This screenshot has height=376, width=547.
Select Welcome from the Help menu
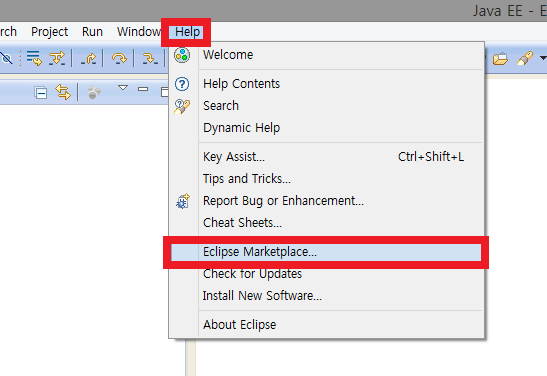(327, 55)
